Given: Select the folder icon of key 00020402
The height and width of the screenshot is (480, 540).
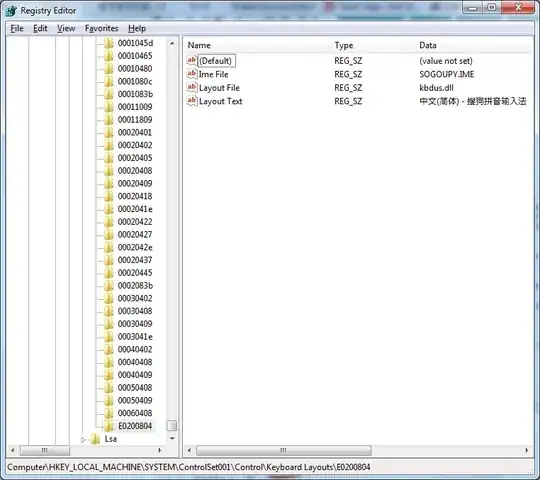Looking at the screenshot, I should (x=108, y=145).
